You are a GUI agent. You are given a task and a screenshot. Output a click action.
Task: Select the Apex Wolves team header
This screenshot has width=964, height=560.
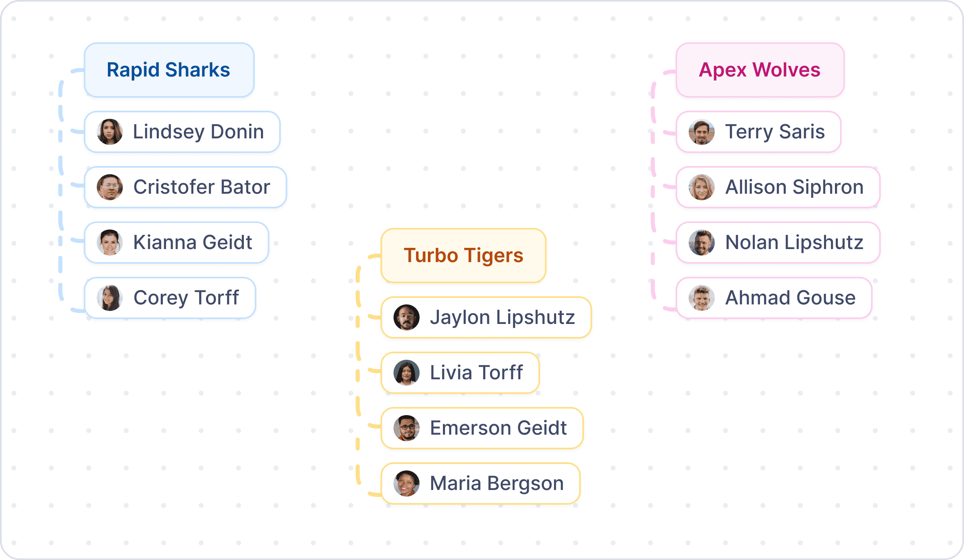(x=760, y=70)
